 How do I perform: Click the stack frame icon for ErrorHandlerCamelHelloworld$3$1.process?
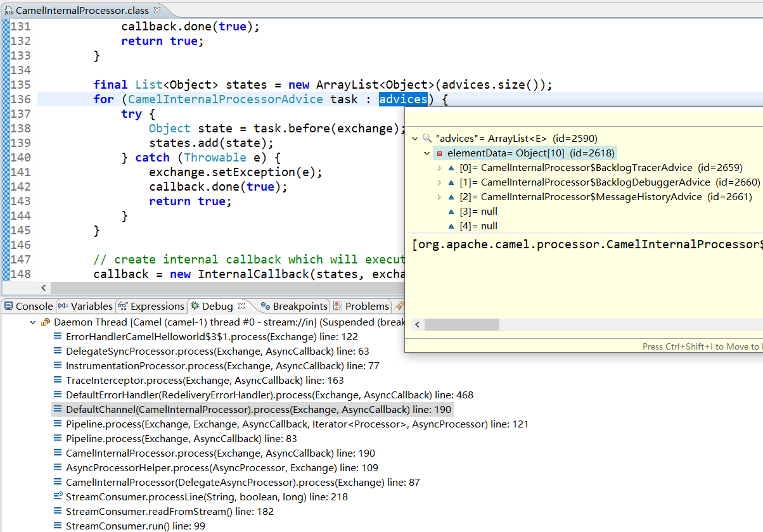click(x=58, y=336)
